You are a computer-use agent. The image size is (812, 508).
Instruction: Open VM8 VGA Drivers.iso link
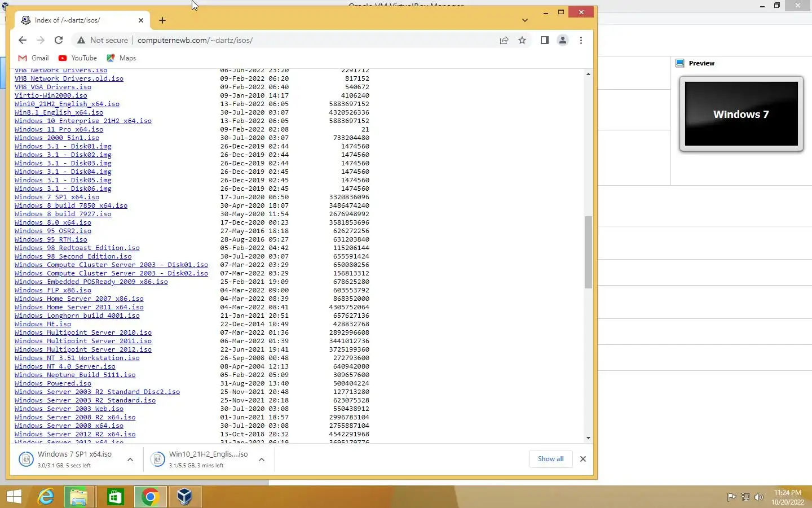(53, 87)
